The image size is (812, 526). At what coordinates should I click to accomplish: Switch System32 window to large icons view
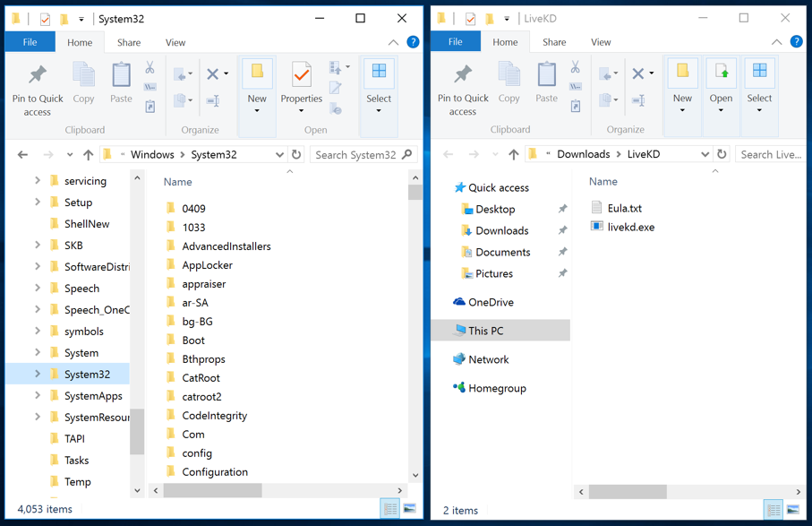point(409,509)
